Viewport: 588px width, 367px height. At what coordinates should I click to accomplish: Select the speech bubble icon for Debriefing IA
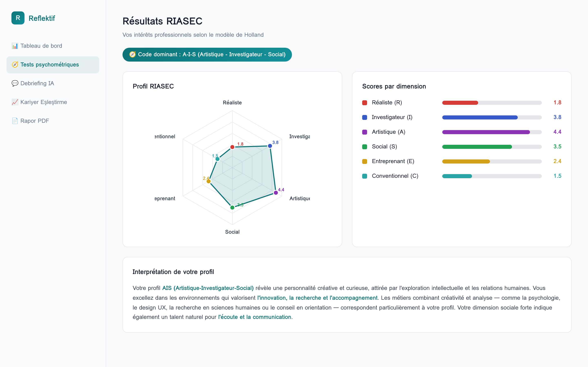pos(15,83)
